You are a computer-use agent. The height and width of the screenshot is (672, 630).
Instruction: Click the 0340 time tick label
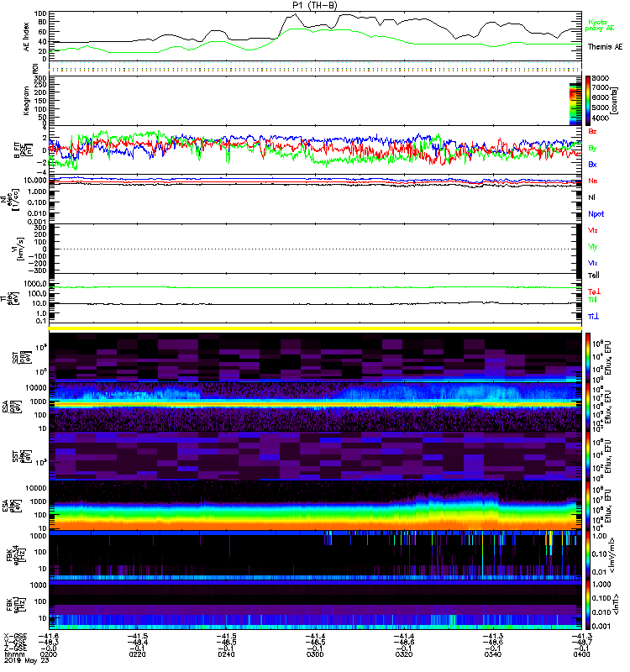pos(492,654)
